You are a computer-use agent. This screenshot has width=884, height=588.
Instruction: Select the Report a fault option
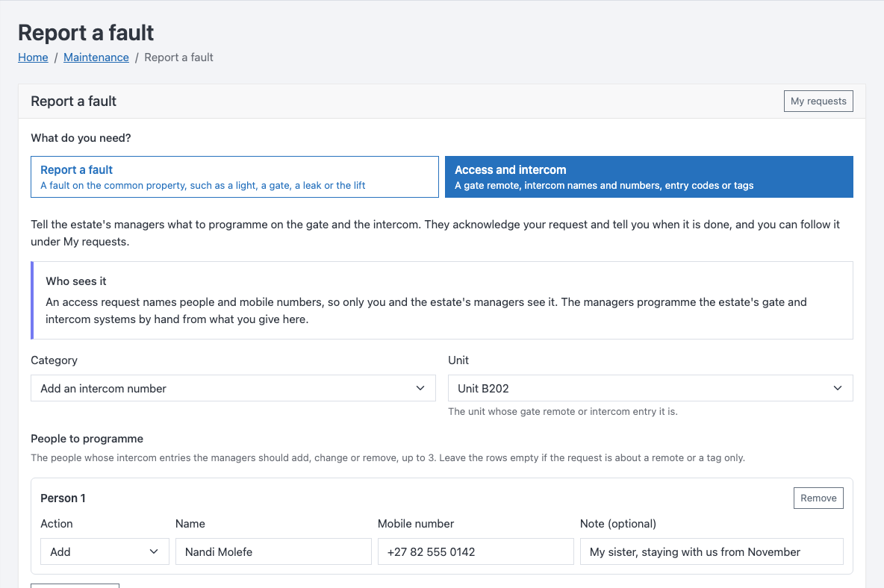point(234,177)
